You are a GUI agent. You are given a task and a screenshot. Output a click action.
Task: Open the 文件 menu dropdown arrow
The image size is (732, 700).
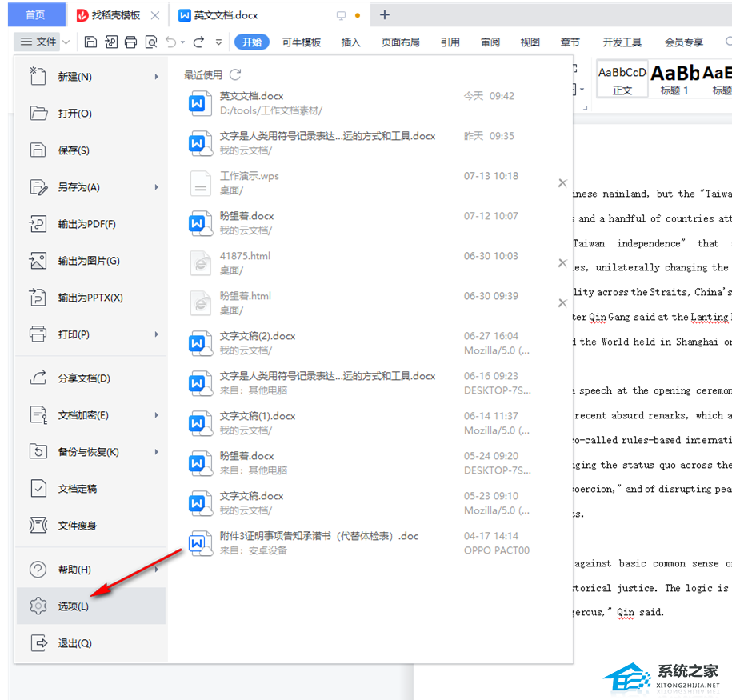(x=66, y=42)
